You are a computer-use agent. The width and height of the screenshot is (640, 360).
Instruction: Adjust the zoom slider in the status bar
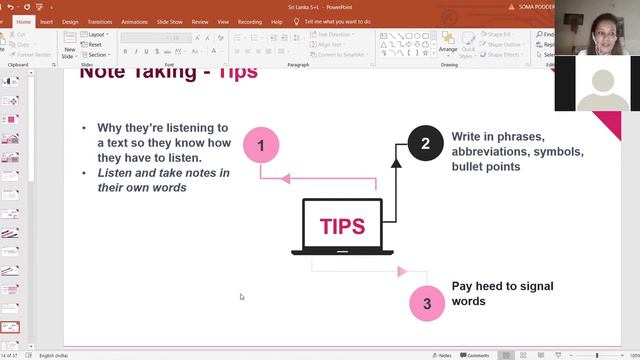pyautogui.click(x=597, y=356)
